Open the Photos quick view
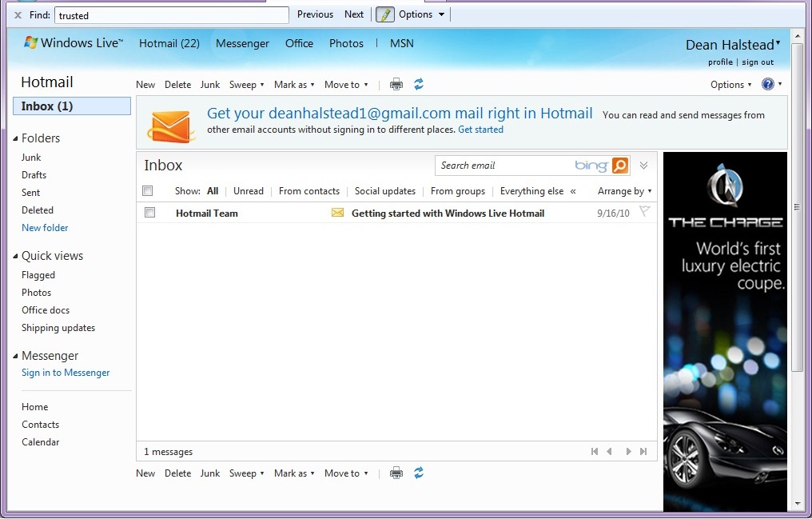 tap(36, 293)
